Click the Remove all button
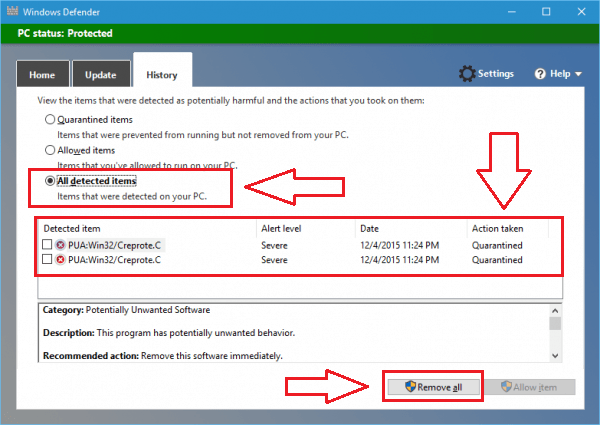The image size is (600, 425). click(x=434, y=387)
